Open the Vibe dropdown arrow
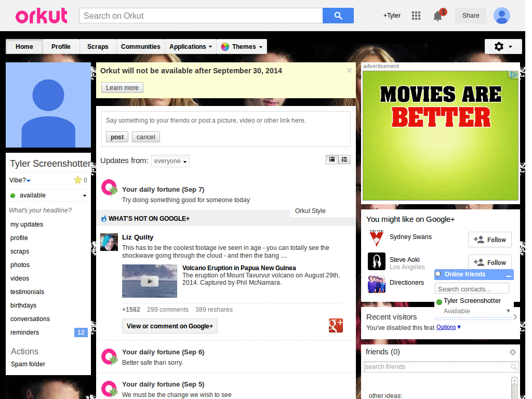The image size is (532, 399). 29,180
